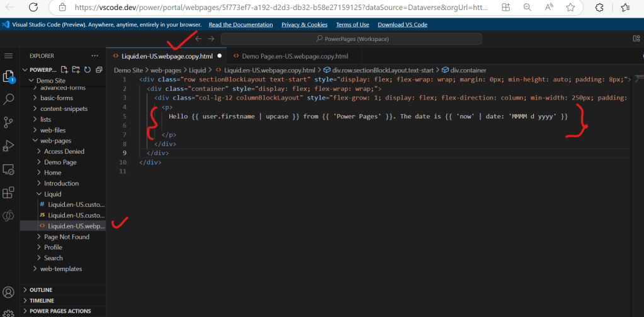The width and height of the screenshot is (644, 317).
Task: Switch to Demo Page.en-US.webpage.copy.html tab
Action: [294, 56]
